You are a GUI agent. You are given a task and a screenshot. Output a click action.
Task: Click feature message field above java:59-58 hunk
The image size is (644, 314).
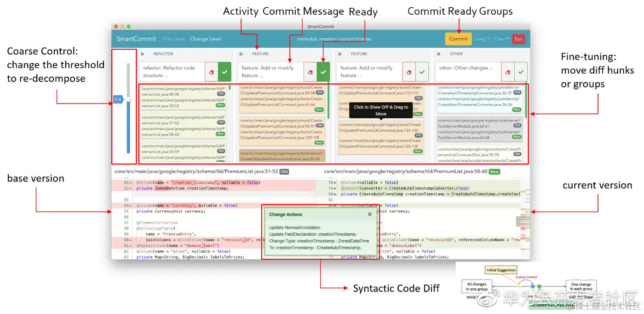click(271, 72)
